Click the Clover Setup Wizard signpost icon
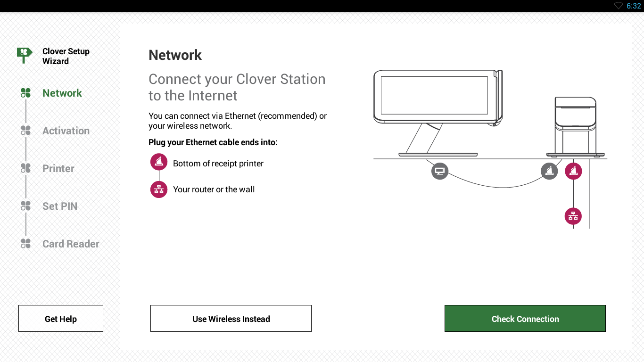This screenshot has height=362, width=644. 25,55
